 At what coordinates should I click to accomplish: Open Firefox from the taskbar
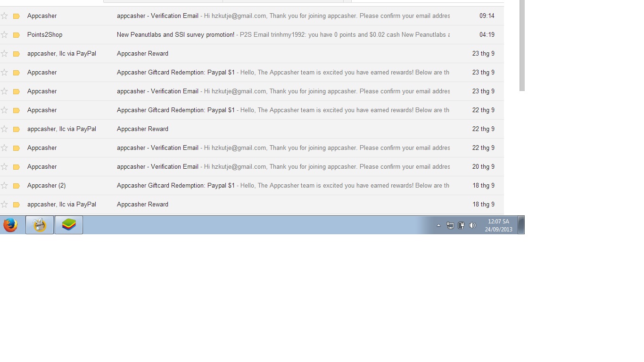point(10,225)
